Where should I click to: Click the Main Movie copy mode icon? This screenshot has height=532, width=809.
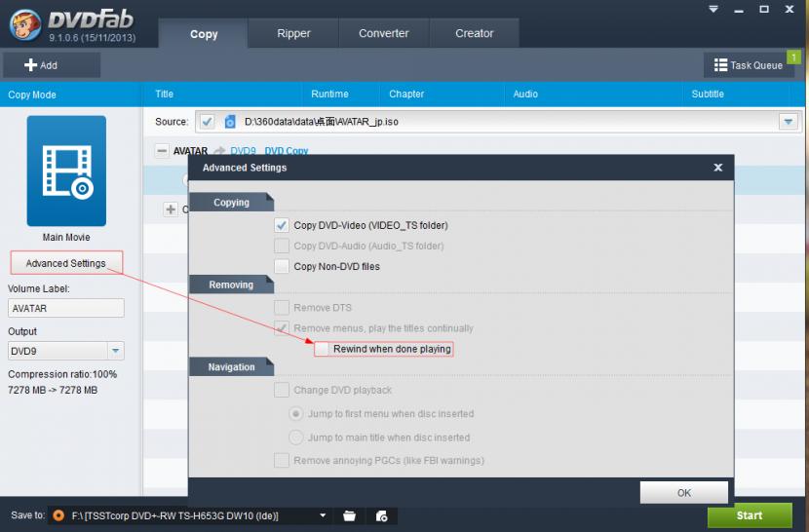(x=66, y=171)
